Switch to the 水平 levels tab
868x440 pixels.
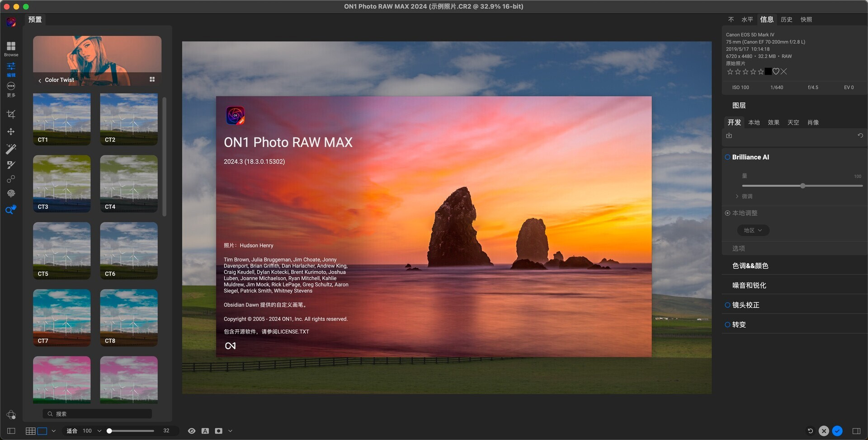coord(747,19)
